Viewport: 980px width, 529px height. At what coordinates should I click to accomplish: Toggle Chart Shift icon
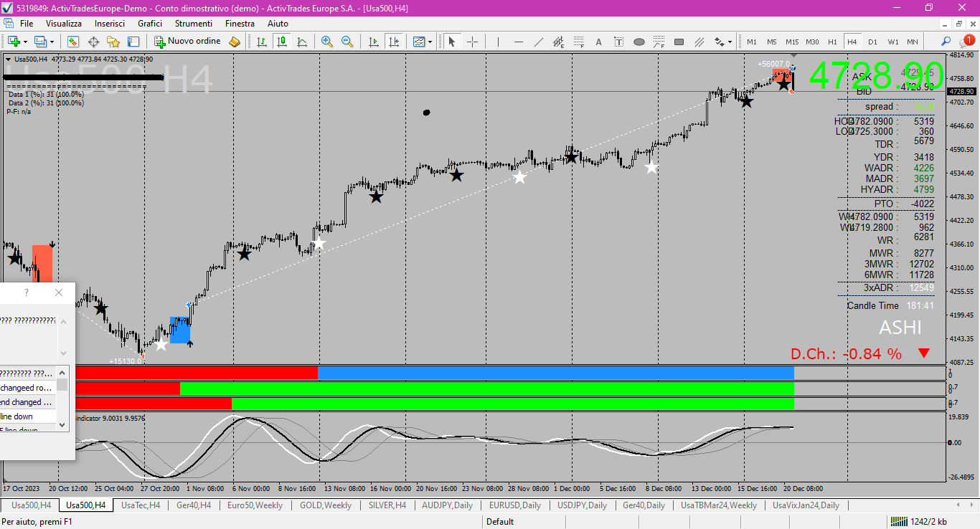394,42
